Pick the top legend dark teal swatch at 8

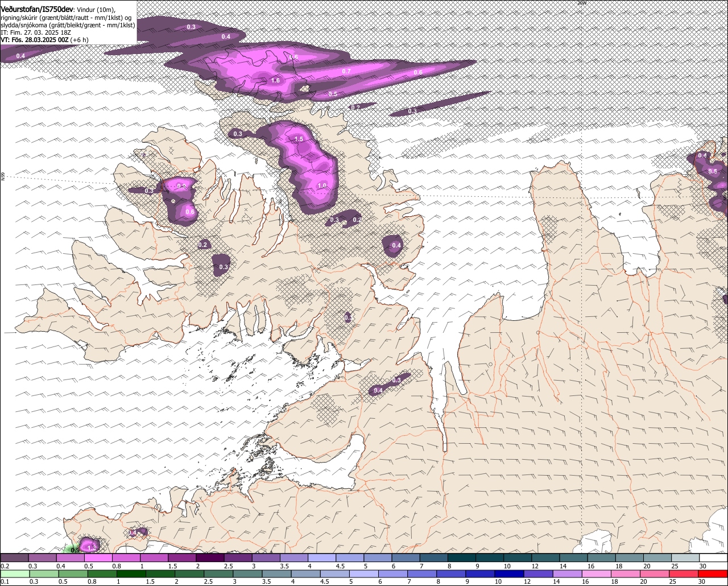coord(462,558)
